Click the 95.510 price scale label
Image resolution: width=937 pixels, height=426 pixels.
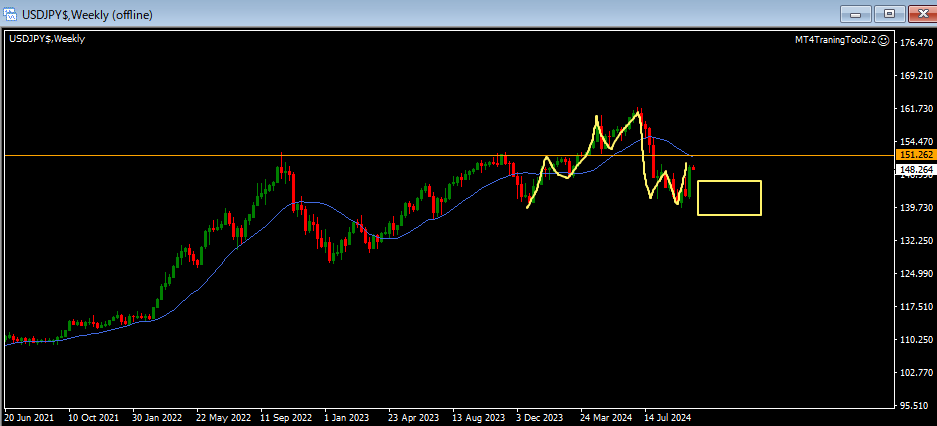[x=915, y=406]
